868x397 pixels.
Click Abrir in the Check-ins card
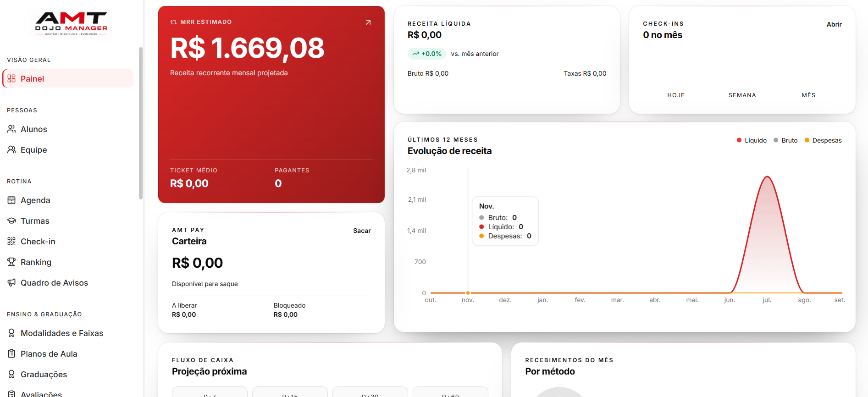point(834,24)
